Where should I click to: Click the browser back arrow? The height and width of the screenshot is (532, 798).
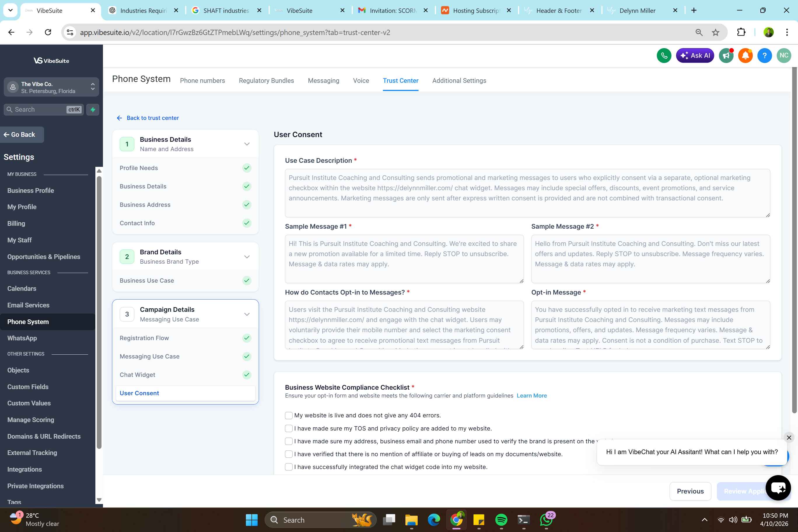(x=11, y=32)
